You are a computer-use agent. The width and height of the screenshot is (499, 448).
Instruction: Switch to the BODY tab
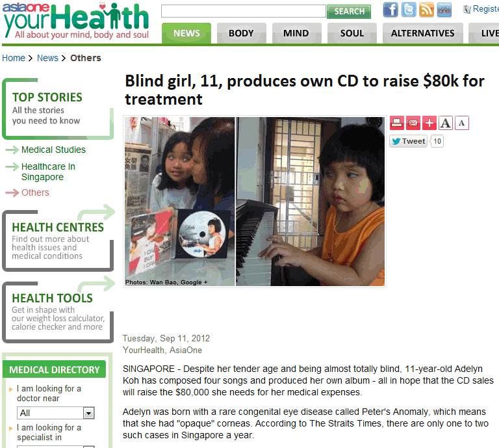(x=241, y=33)
